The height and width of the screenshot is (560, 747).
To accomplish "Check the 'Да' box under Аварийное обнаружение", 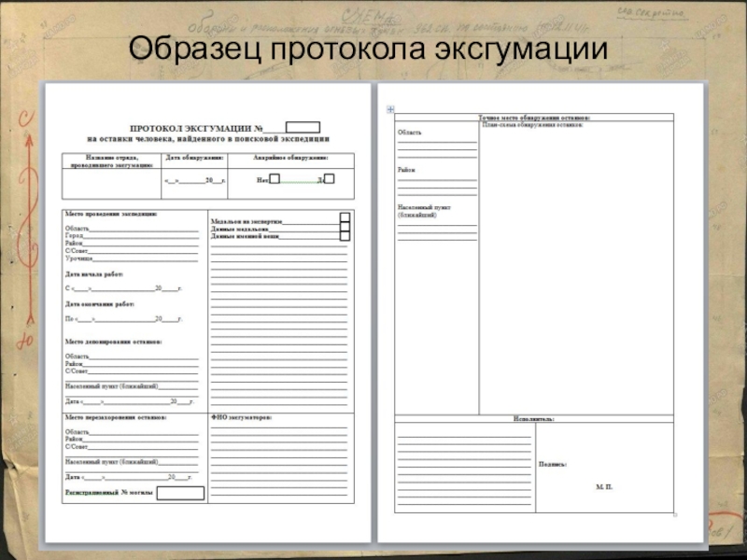I will pos(330,178).
